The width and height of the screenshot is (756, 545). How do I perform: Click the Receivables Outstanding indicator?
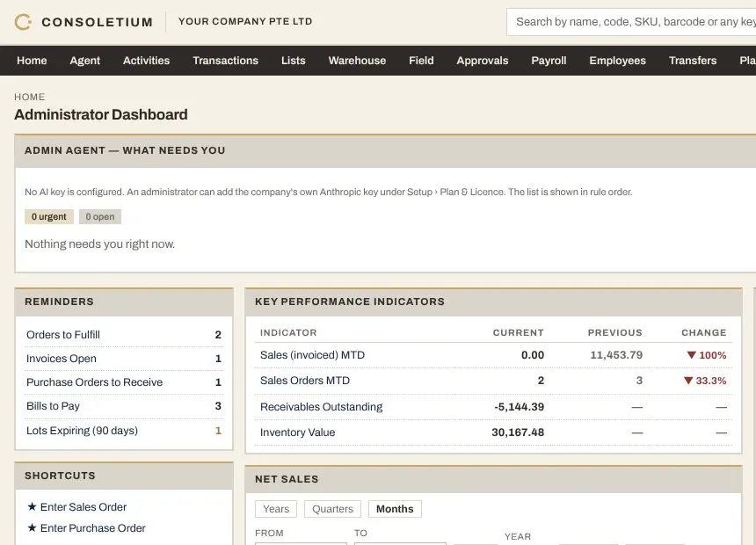[x=321, y=407]
